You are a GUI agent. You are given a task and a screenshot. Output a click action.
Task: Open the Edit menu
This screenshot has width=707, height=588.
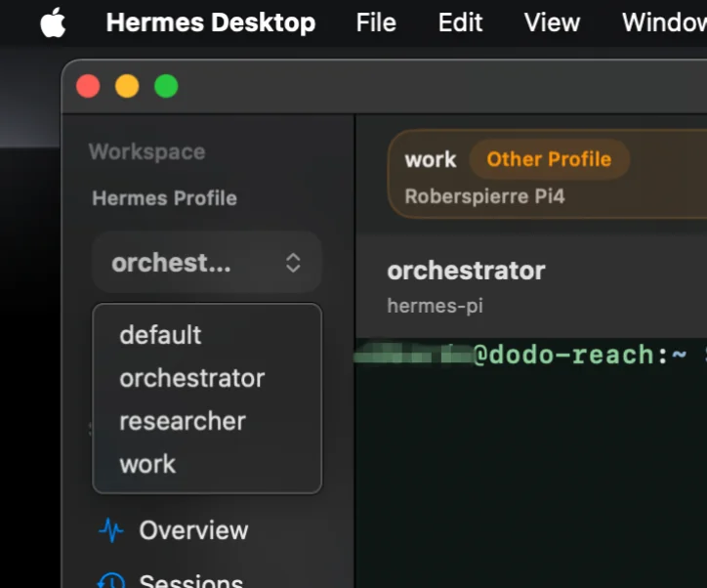pyautogui.click(x=460, y=22)
